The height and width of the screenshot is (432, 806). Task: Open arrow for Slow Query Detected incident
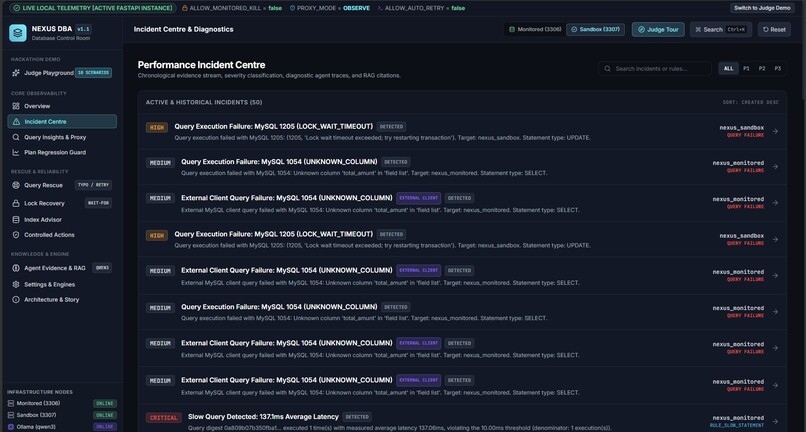[x=775, y=421]
